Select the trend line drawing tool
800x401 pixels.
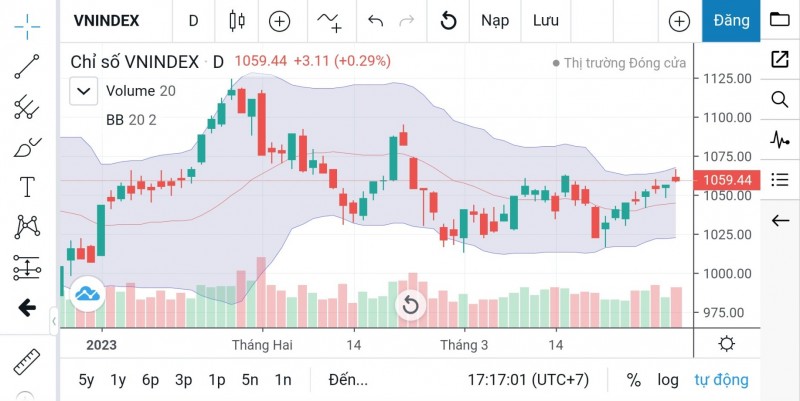point(27,66)
